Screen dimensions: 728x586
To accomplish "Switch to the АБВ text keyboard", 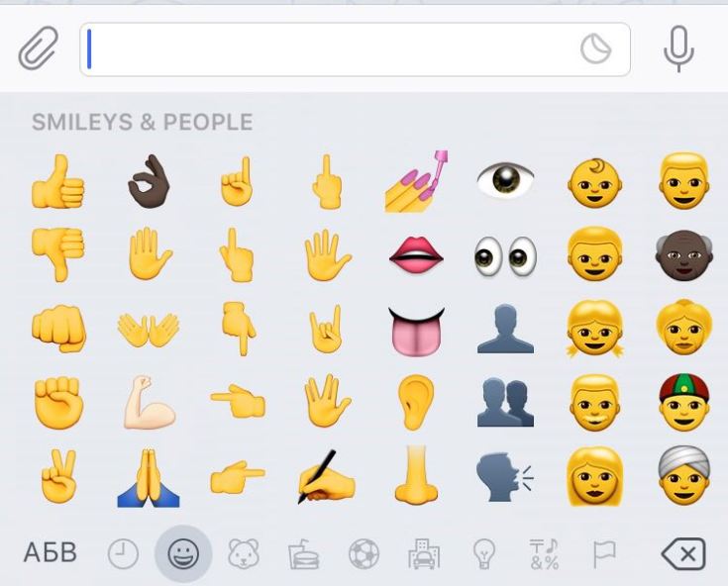I will [51, 552].
